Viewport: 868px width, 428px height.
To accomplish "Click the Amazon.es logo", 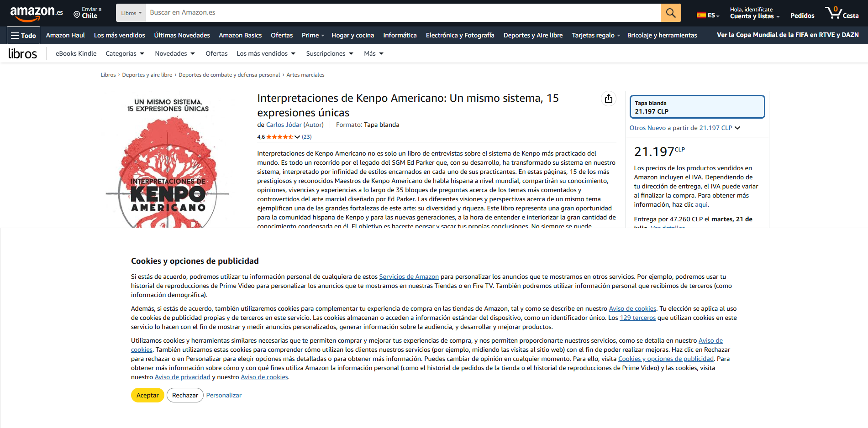I will [37, 14].
